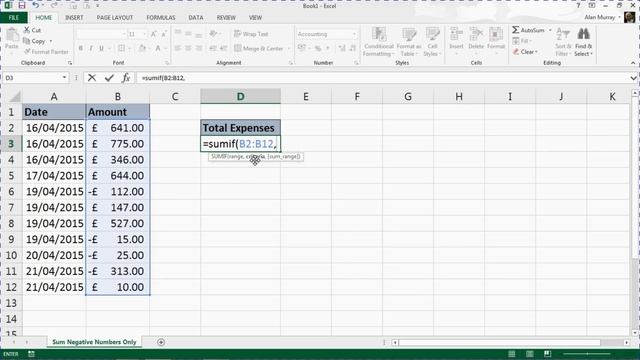The width and height of the screenshot is (640, 360).
Task: Open Excel Help question mark
Action: pos(578,5)
